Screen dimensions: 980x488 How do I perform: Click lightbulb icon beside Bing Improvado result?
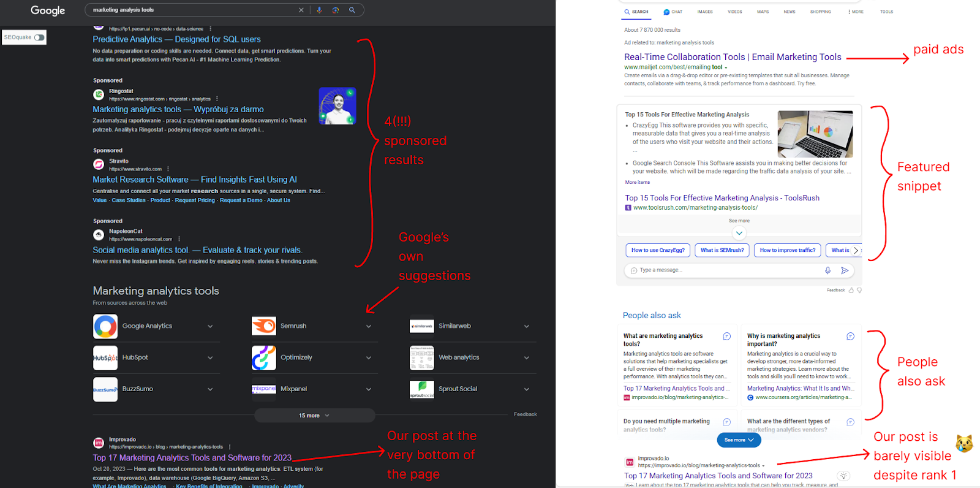click(843, 476)
